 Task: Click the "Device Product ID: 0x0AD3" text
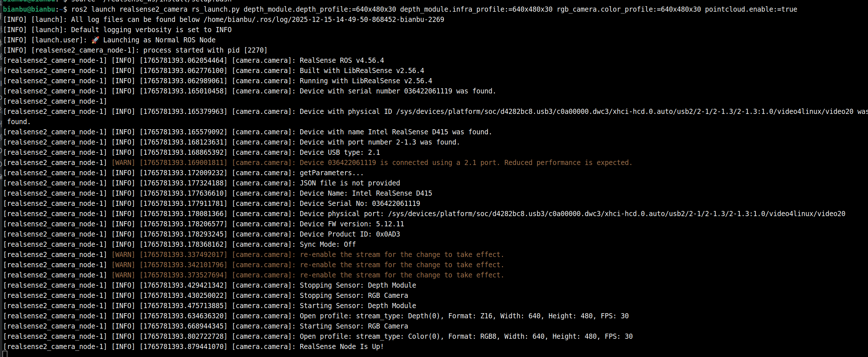[x=349, y=234]
